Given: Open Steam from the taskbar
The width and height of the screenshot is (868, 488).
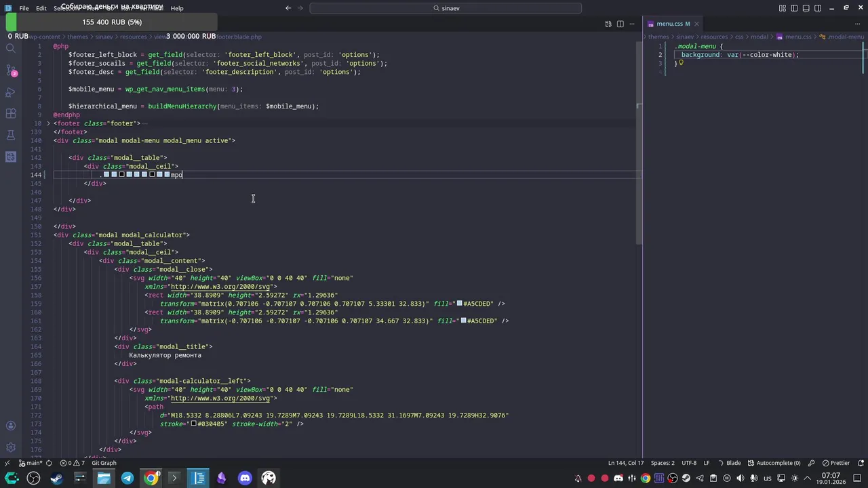Looking at the screenshot, I should coord(56,478).
